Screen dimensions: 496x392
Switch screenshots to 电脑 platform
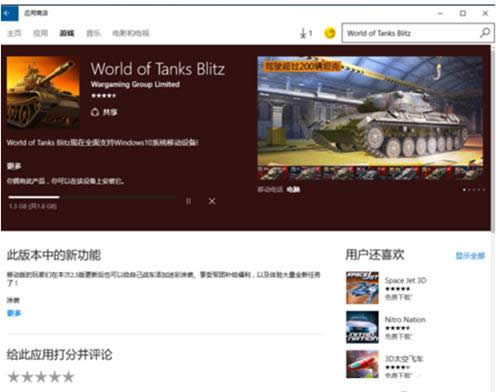(293, 189)
